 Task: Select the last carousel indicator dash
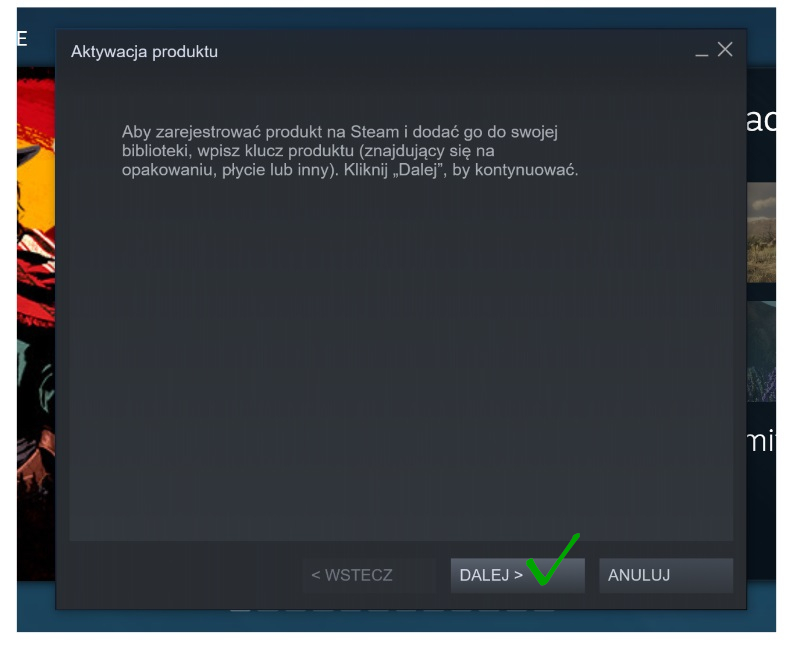544,611
